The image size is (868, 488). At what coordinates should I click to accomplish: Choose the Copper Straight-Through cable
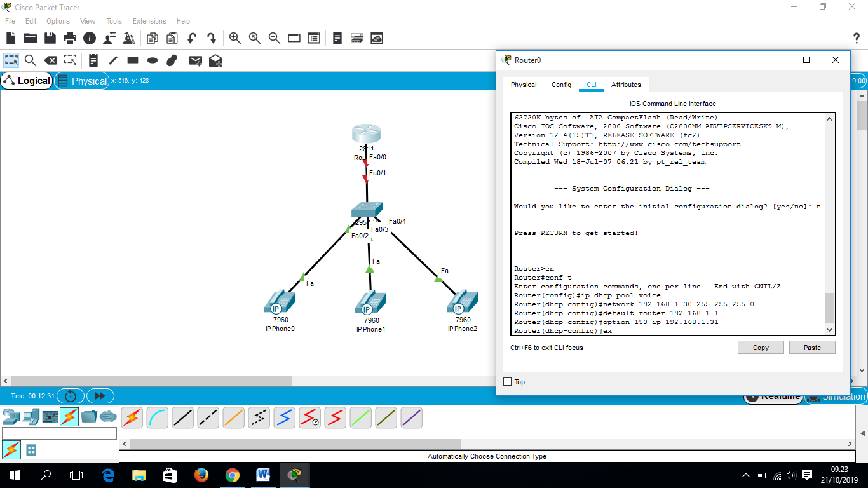click(183, 417)
